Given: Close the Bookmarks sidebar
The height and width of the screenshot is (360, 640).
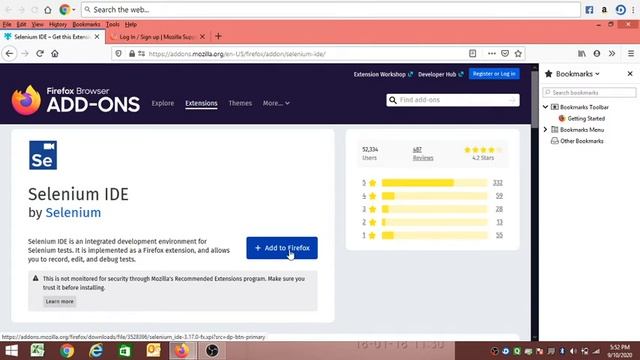Looking at the screenshot, I should [630, 74].
